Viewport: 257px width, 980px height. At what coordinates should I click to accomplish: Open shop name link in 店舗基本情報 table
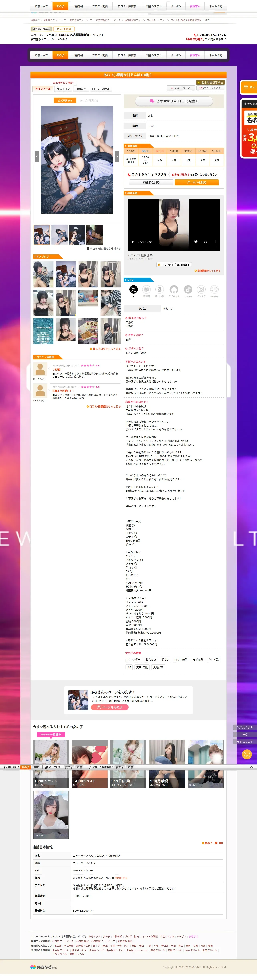(97, 856)
